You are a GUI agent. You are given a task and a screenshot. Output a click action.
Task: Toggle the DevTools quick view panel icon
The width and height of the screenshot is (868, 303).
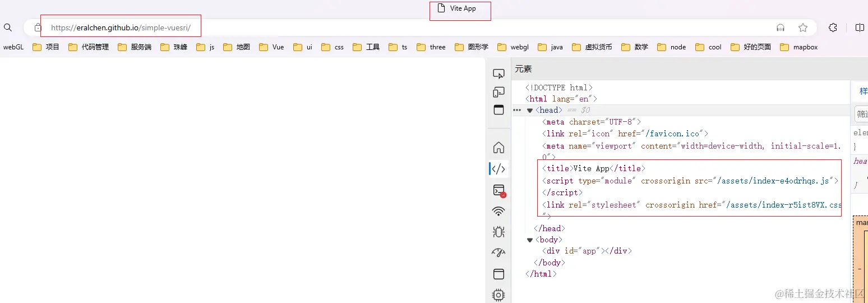[x=498, y=109]
